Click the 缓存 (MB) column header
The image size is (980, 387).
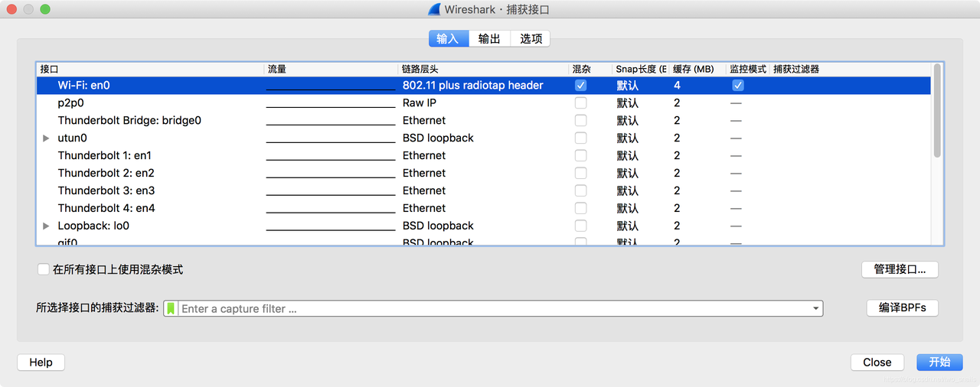click(697, 70)
